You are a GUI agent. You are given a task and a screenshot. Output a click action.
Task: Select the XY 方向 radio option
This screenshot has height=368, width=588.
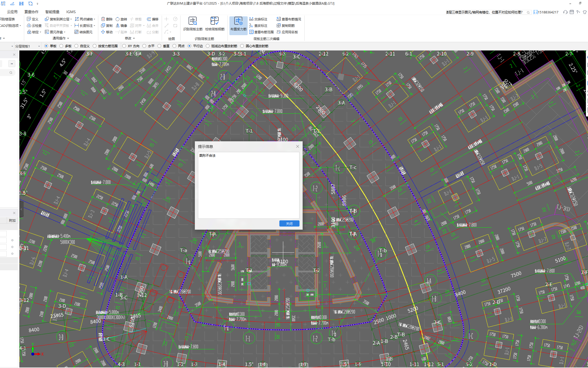(x=124, y=46)
